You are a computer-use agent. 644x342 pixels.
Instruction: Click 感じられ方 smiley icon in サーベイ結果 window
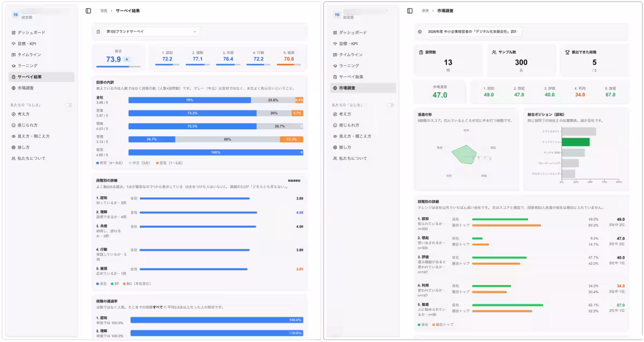pos(13,125)
